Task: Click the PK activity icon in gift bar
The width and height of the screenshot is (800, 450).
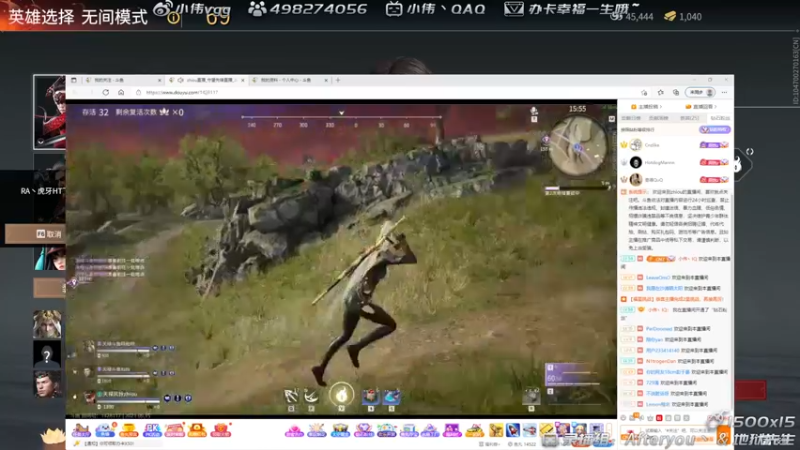Action: [152, 430]
